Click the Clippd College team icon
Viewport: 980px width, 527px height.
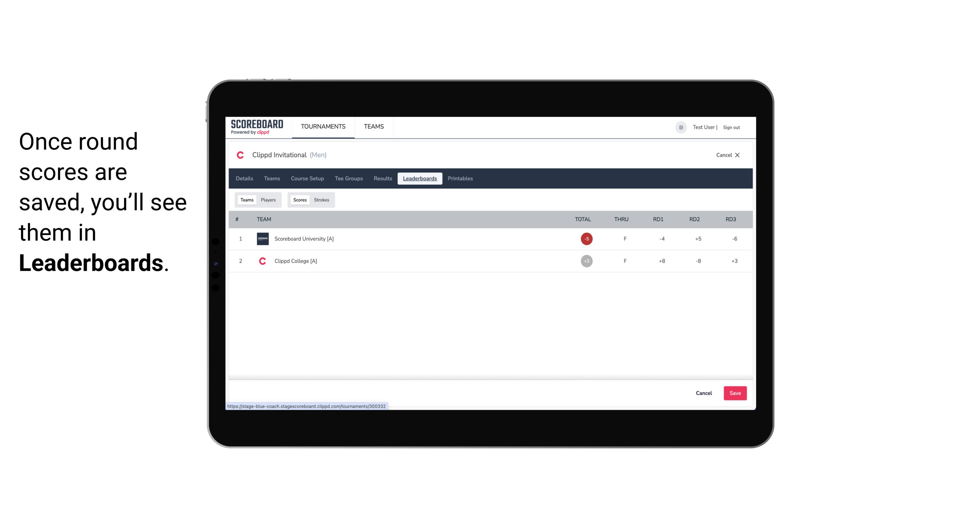262,261
